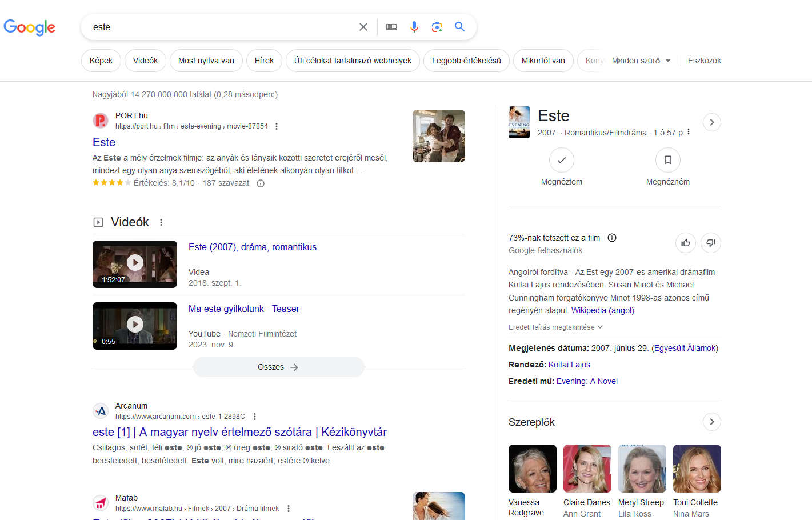
Task: Open Vanessa Redgrave cast photo
Action: point(533,469)
